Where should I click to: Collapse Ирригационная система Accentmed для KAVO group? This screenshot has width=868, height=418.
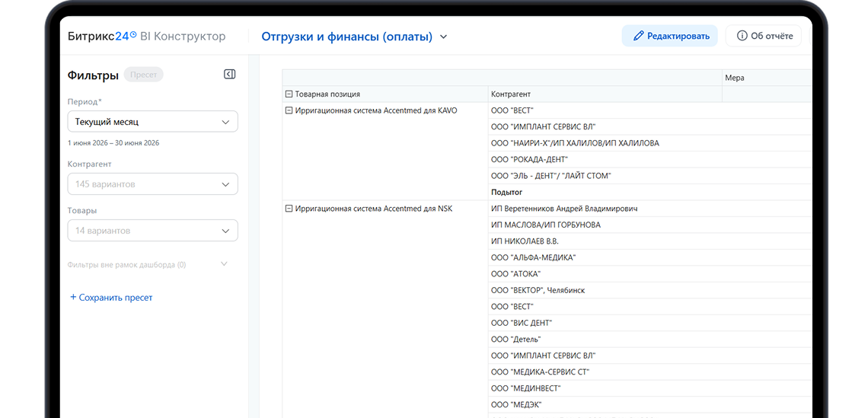click(289, 110)
